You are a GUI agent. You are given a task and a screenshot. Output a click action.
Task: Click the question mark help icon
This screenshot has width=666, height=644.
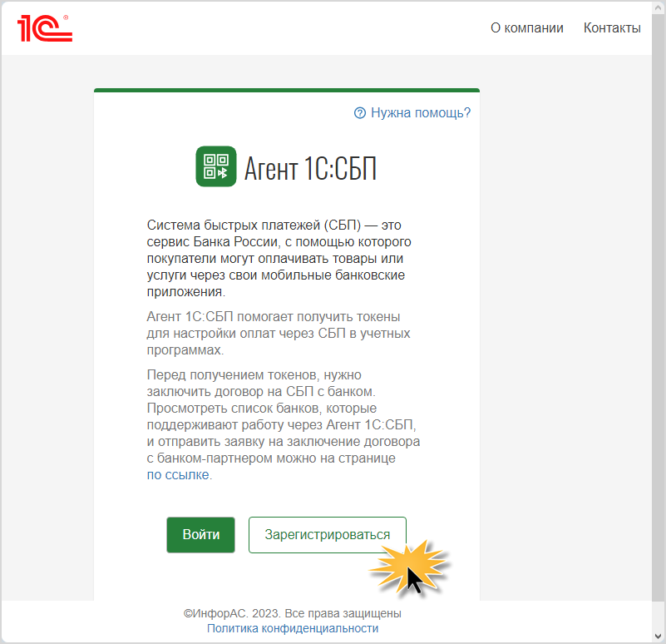pos(360,113)
